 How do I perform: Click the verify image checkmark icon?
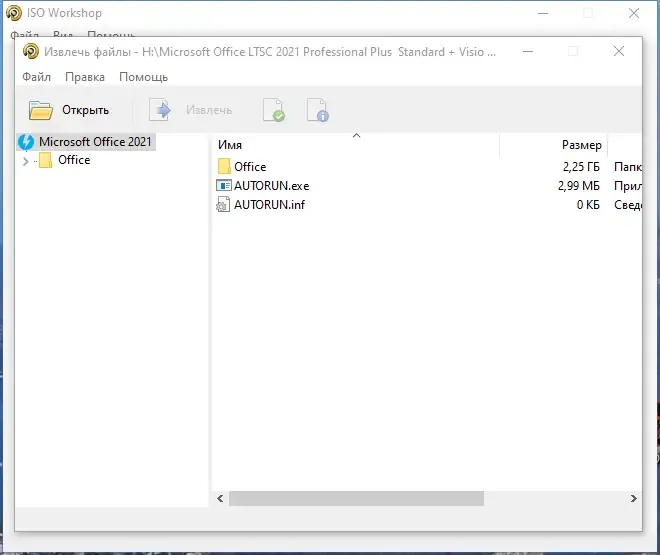point(274,110)
